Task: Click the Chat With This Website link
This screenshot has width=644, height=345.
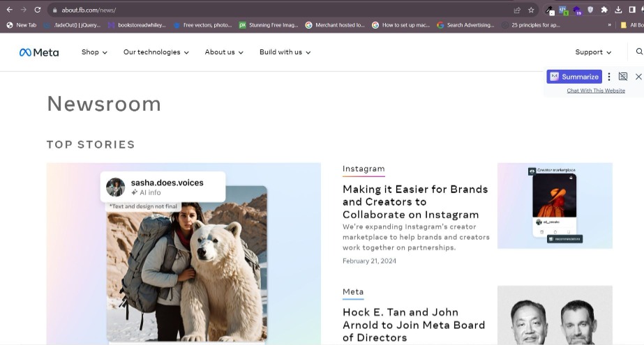Action: click(596, 91)
